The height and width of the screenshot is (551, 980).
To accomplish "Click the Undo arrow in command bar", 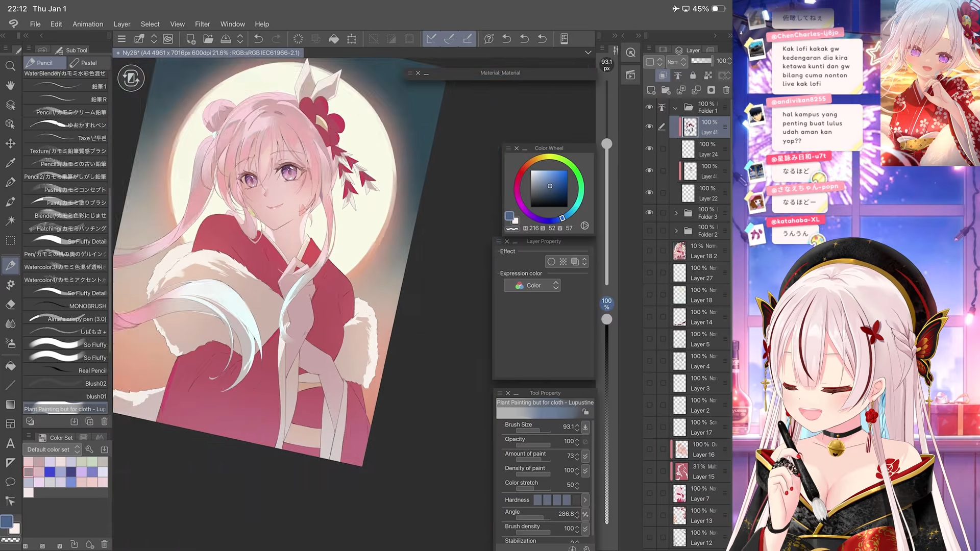I will point(258,39).
